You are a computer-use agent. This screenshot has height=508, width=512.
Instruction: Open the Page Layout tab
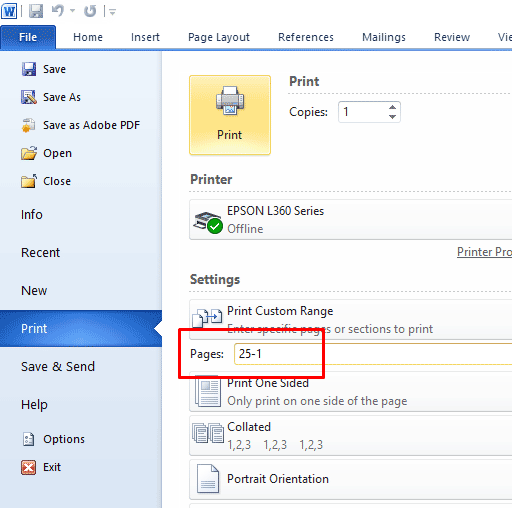pyautogui.click(x=219, y=37)
